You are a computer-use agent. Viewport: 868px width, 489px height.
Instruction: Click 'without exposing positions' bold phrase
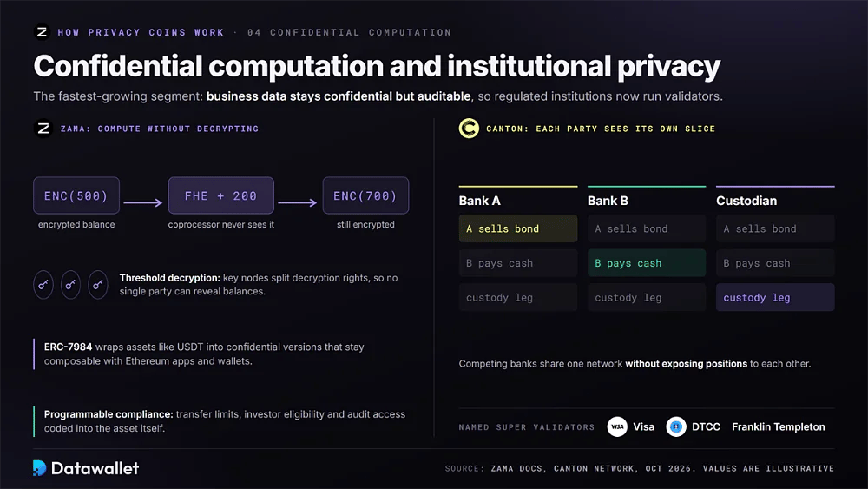click(686, 364)
